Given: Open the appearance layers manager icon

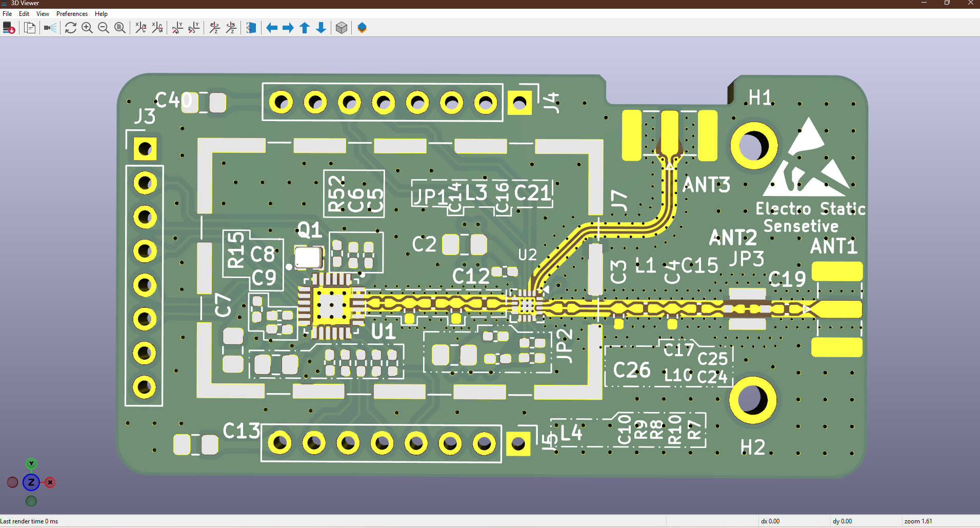Looking at the screenshot, I should pos(362,28).
